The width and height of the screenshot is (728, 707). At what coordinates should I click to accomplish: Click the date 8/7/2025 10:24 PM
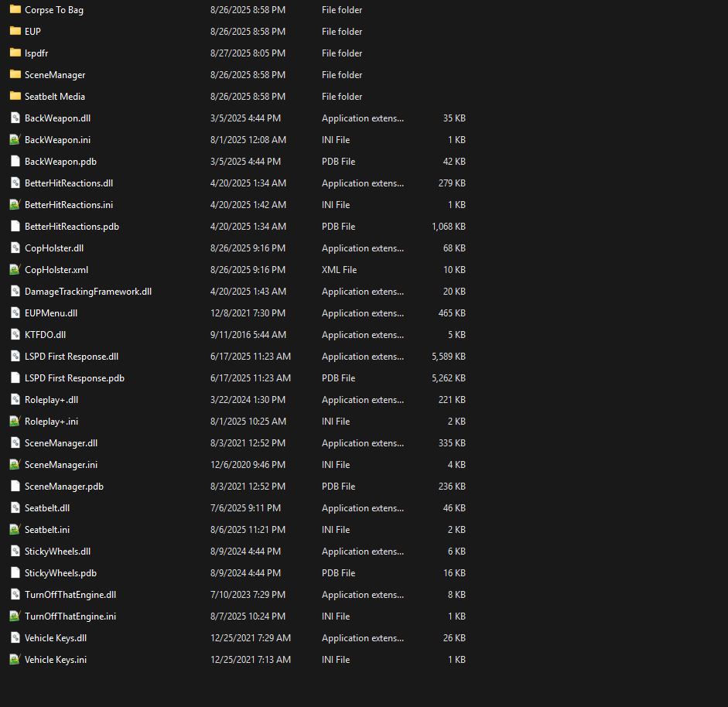tap(248, 616)
